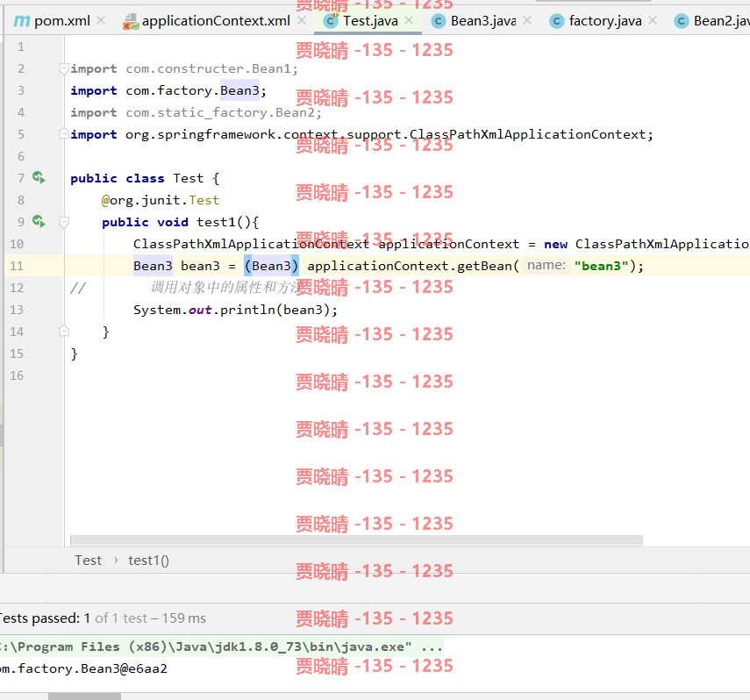Viewport: 750px width, 700px height.
Task: Run the Test class from the line 7 gutter icon
Action: [39, 177]
